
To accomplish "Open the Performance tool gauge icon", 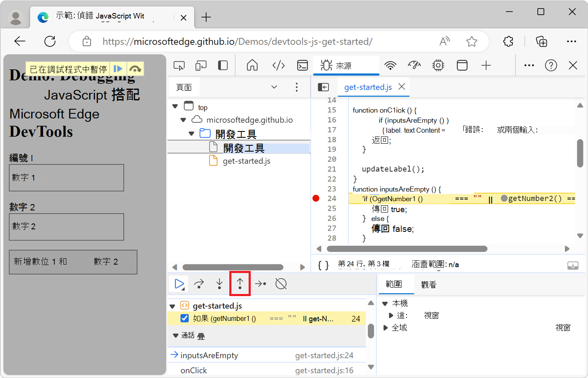I will (415, 66).
